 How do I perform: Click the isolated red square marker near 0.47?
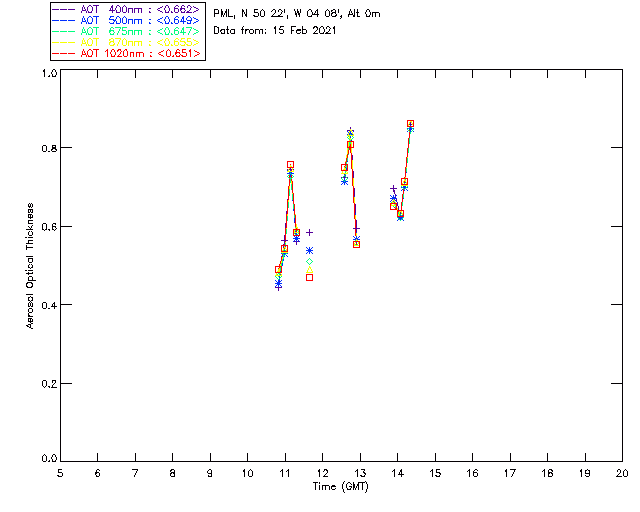tap(309, 278)
